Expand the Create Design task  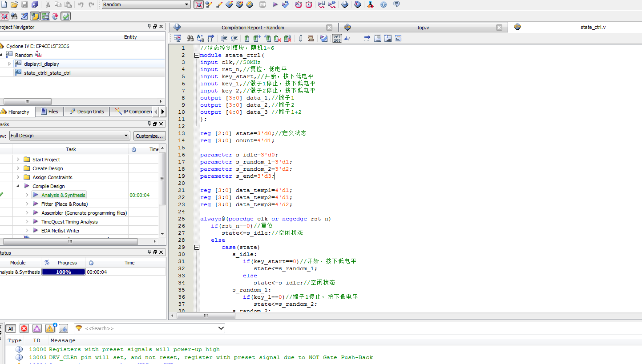point(18,168)
